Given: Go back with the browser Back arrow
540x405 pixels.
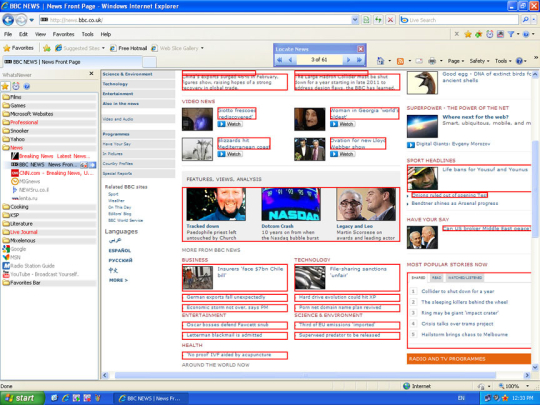Looking at the screenshot, I should click(8, 20).
